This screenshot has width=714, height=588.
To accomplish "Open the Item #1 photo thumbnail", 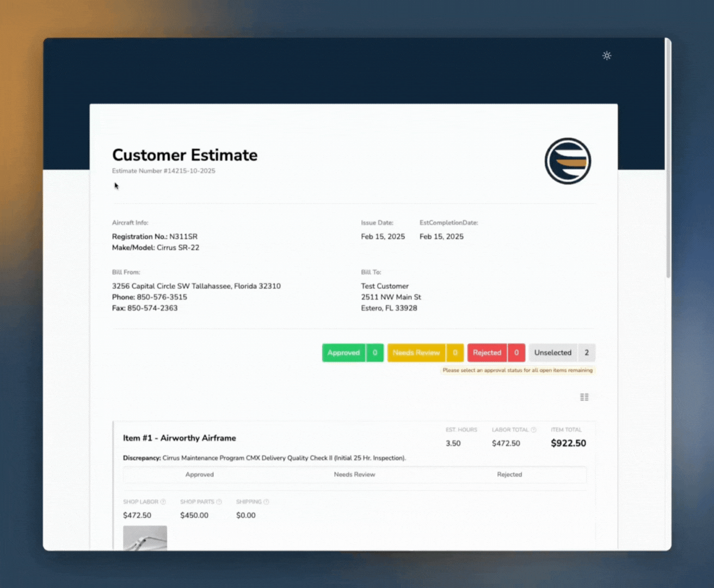I will click(145, 538).
